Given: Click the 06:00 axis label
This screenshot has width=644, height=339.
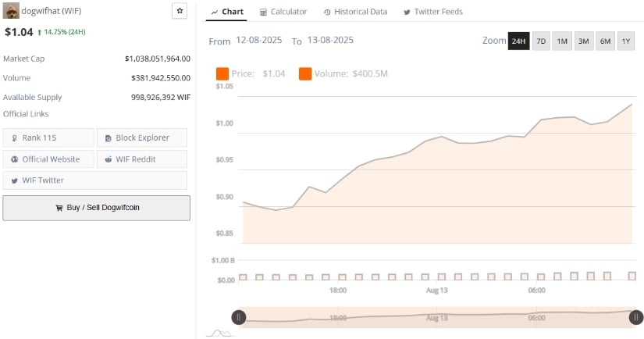Looking at the screenshot, I should (x=537, y=290).
